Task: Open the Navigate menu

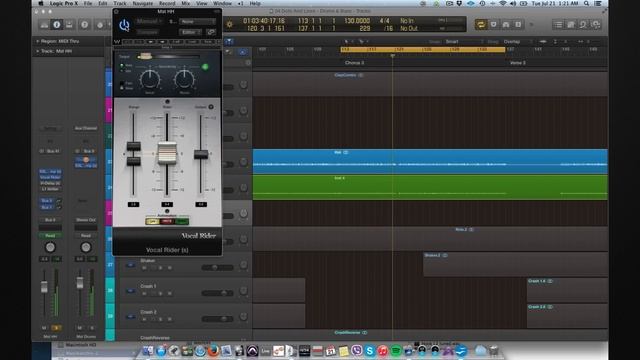Action: point(142,3)
